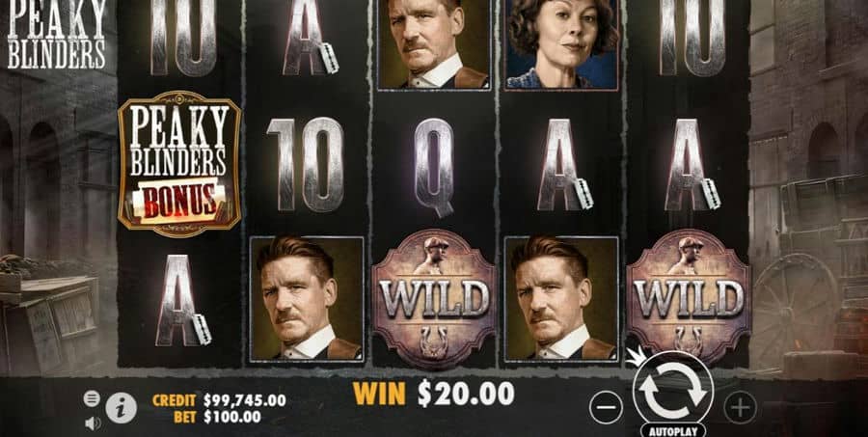Select the Wild symbol on the fifth reel
This screenshot has width=868, height=437.
(x=689, y=299)
